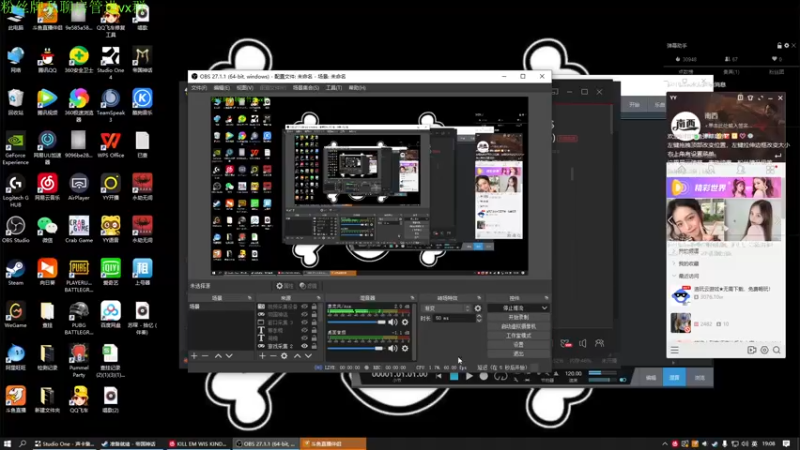Move scene up arrow in Scenes panel

[x=218, y=356]
